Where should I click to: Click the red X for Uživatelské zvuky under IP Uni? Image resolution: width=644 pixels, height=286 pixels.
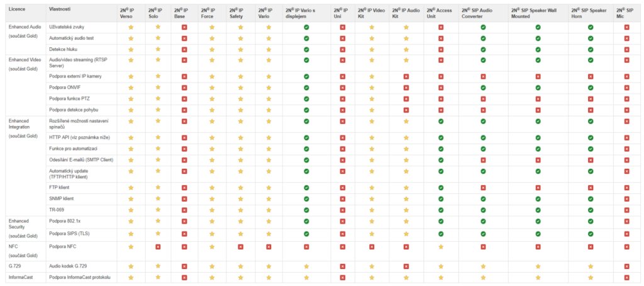click(x=343, y=28)
